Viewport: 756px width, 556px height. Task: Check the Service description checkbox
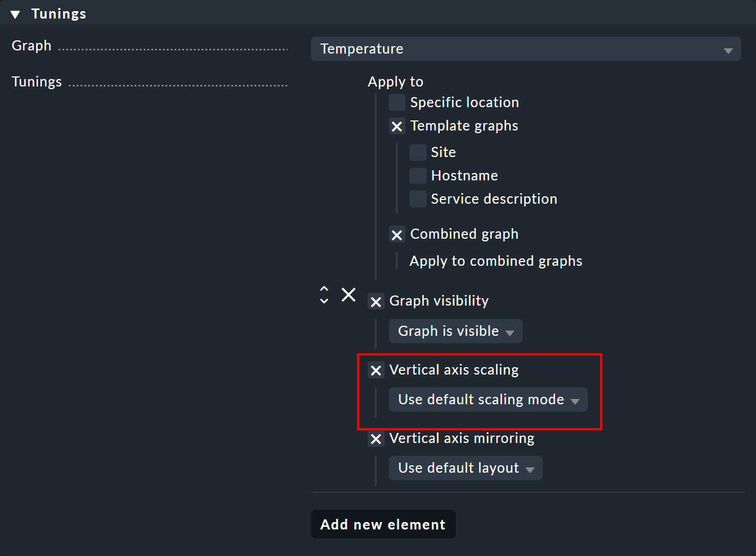(418, 198)
